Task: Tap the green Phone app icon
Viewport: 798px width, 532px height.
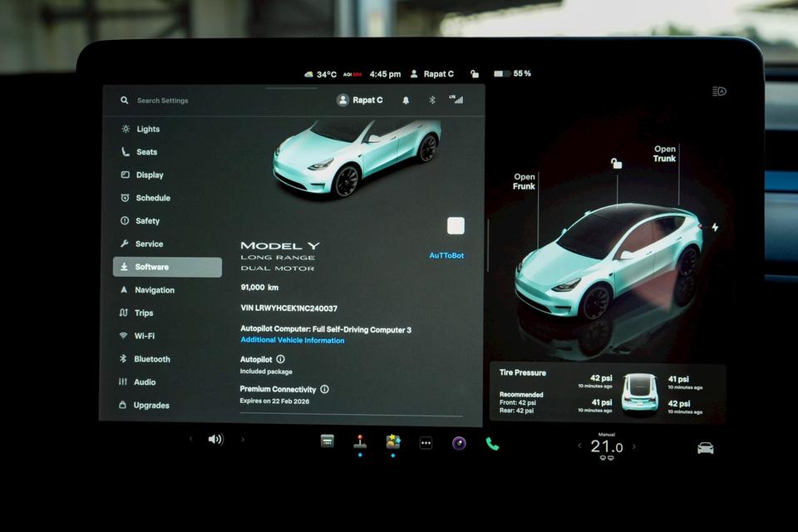Action: [492, 443]
